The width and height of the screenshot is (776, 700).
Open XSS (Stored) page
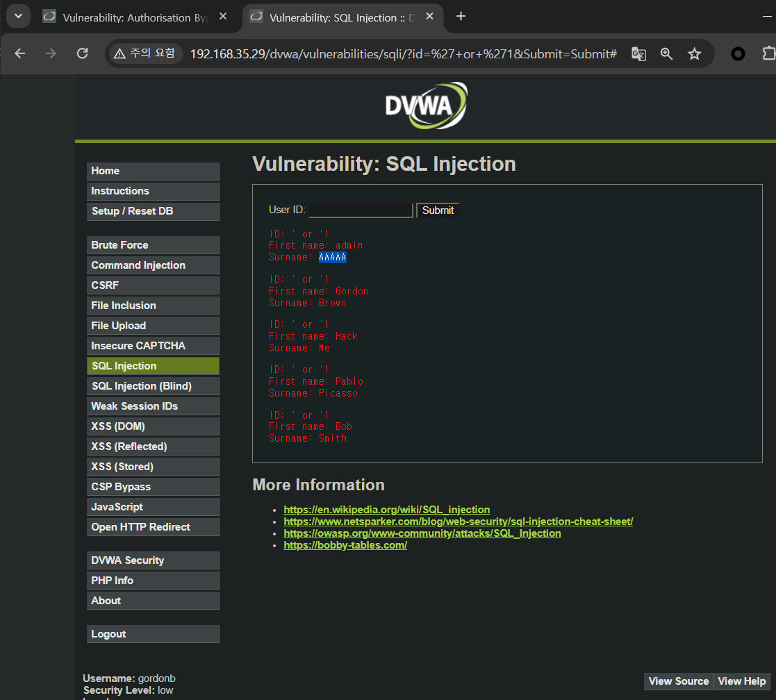pyautogui.click(x=153, y=467)
